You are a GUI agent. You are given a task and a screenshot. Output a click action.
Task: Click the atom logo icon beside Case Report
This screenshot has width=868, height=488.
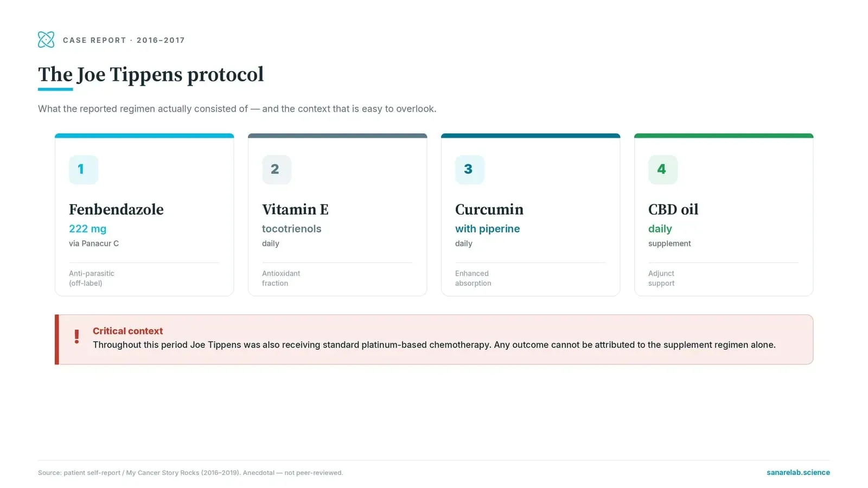click(x=46, y=40)
